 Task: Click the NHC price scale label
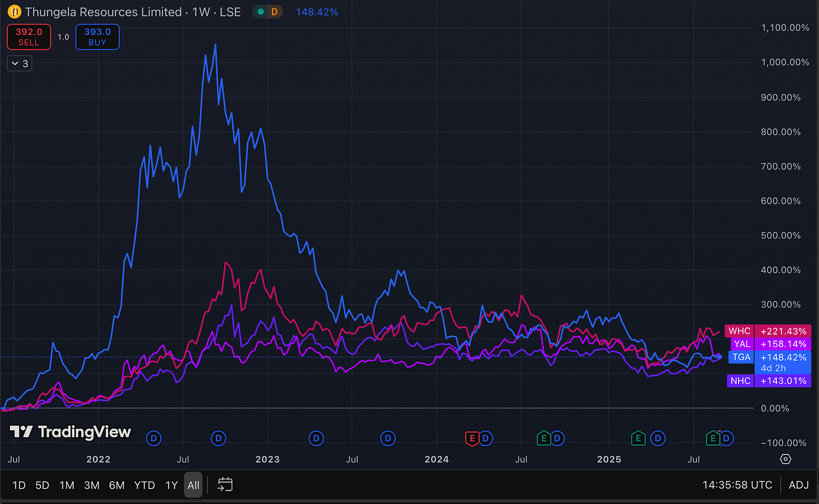tap(740, 381)
